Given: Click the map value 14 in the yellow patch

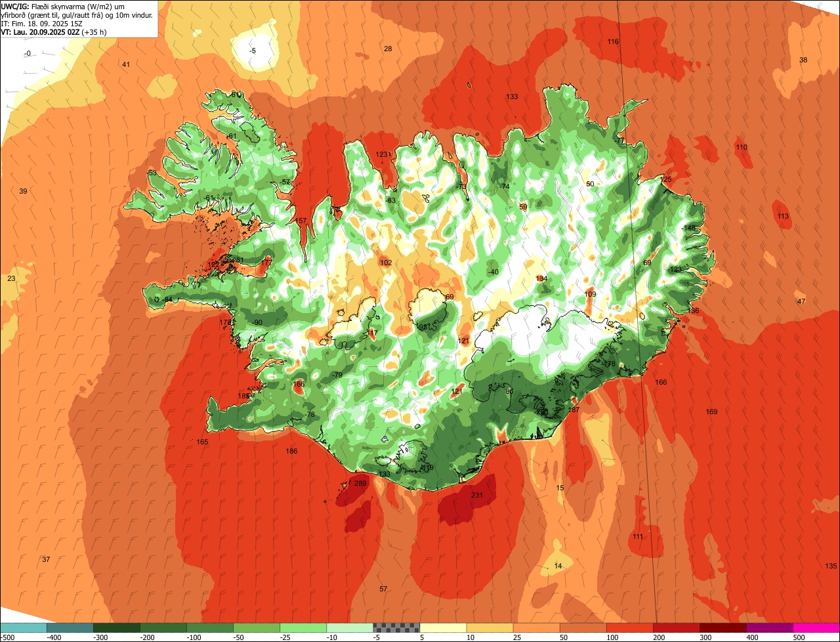Looking at the screenshot, I should tap(558, 566).
